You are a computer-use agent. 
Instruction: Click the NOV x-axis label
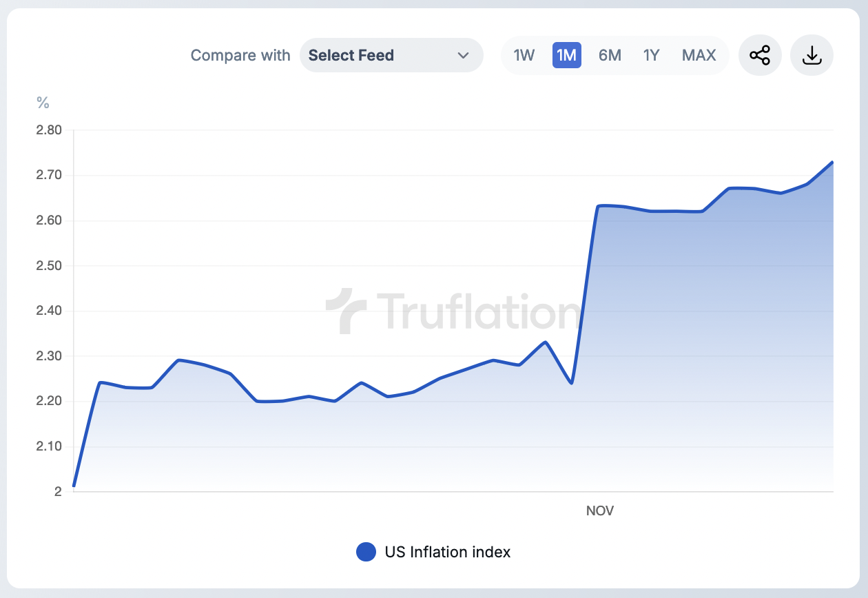[x=599, y=511]
